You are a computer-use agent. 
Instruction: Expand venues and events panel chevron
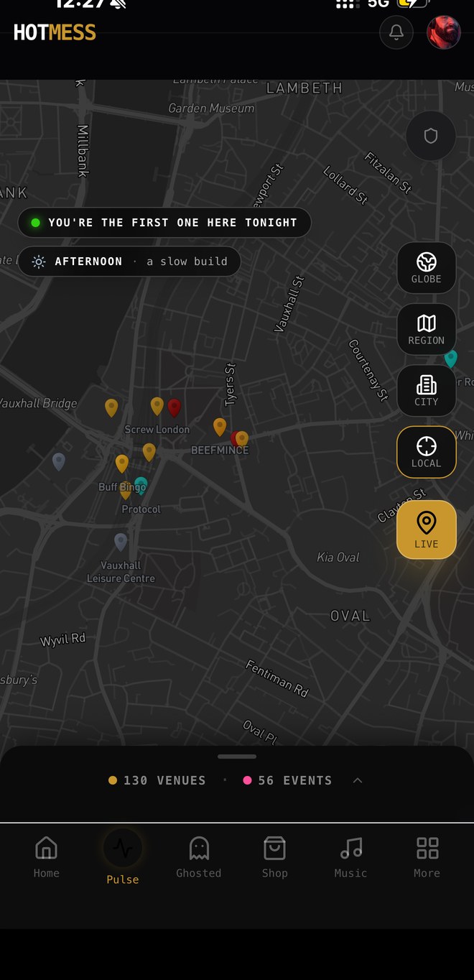click(358, 780)
